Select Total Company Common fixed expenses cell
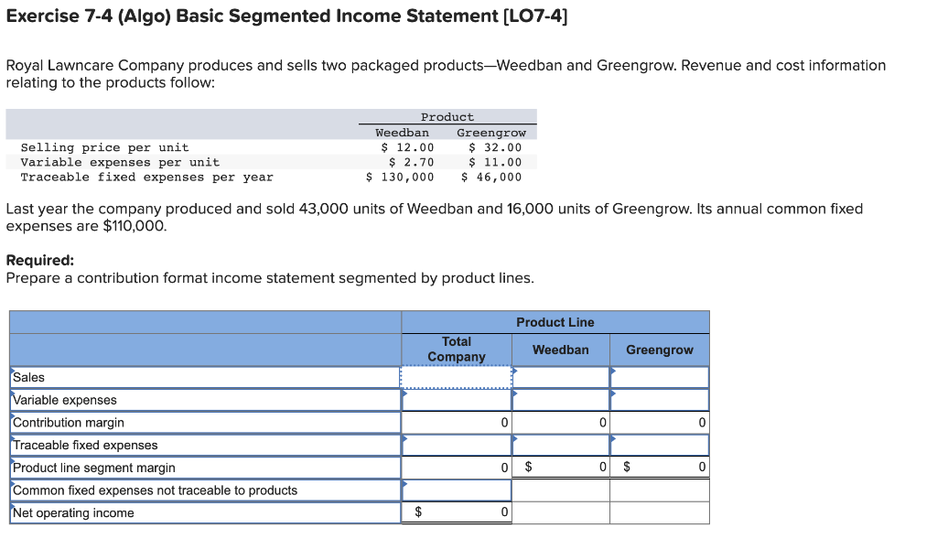937x560 pixels. 456,490
